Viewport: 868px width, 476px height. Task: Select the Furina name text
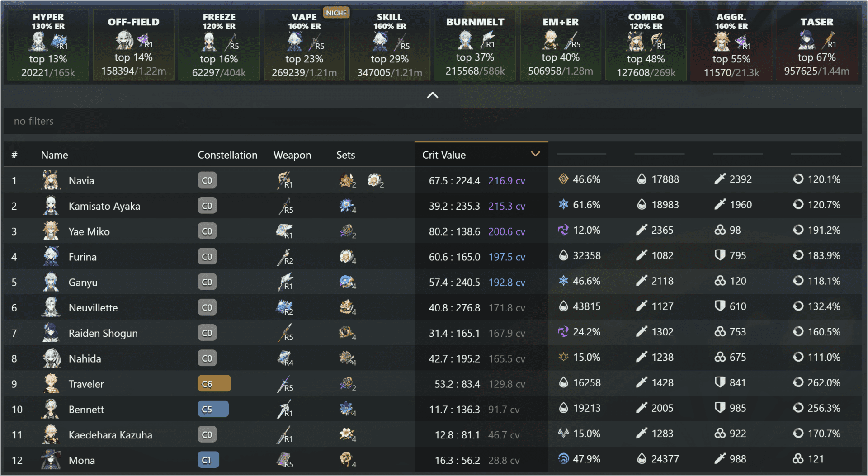[82, 257]
